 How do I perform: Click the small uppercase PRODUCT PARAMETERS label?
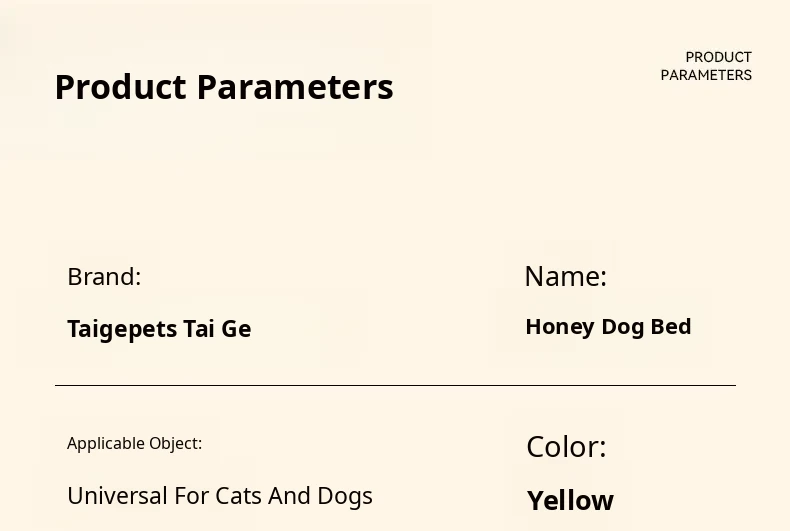coord(706,66)
